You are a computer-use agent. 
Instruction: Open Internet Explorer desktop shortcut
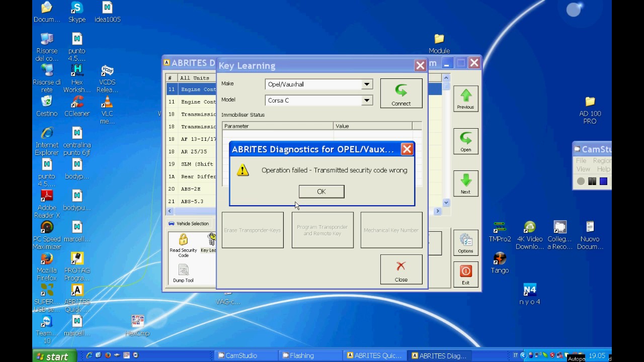[47, 141]
